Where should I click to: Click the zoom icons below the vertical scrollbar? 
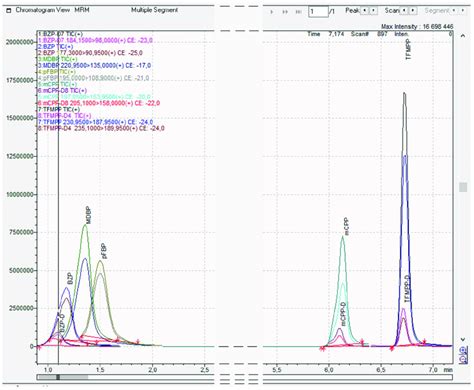point(463,355)
